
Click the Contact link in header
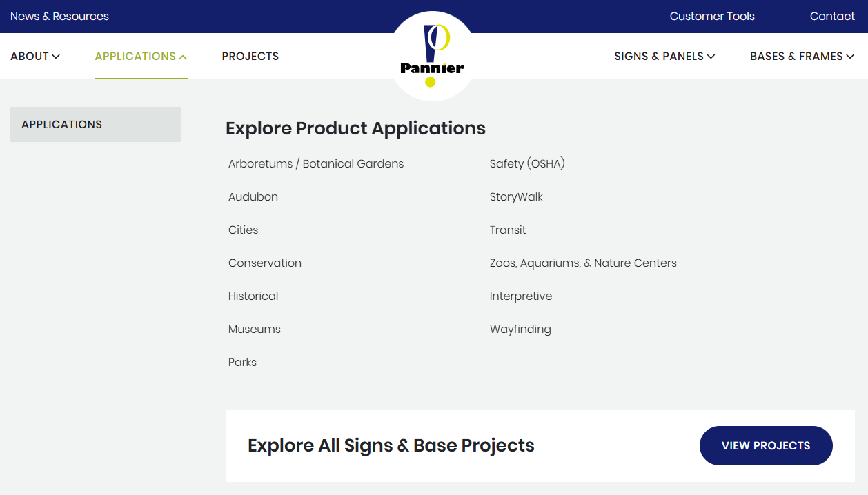coord(832,17)
